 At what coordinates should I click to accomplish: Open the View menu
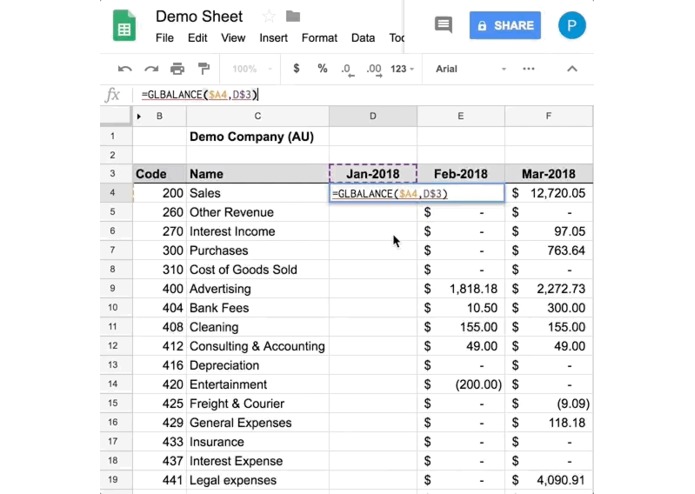point(233,38)
